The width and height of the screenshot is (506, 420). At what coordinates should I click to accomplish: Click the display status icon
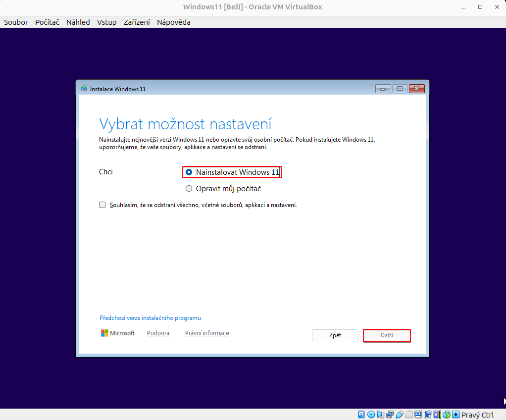[x=418, y=414]
